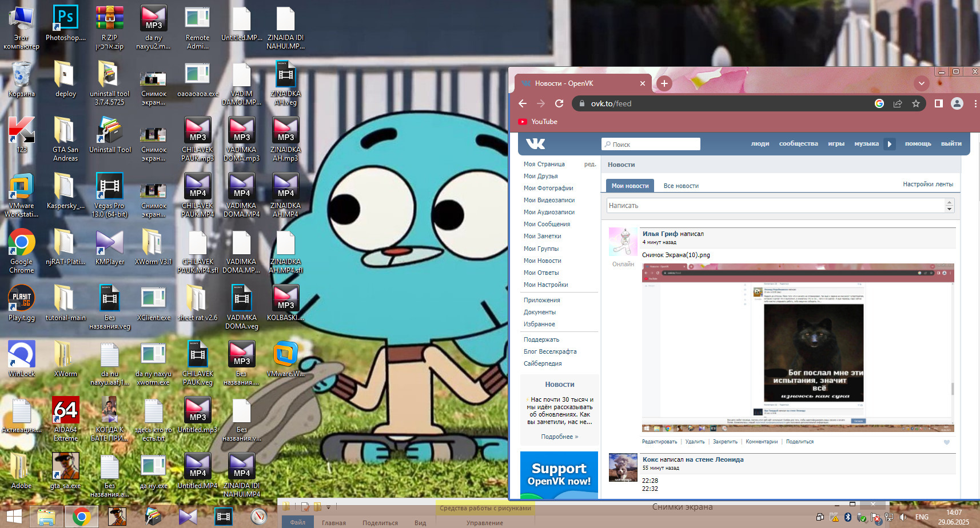This screenshot has width=980, height=528.
Task: Open the Chrome three-dot menu
Action: 975,103
